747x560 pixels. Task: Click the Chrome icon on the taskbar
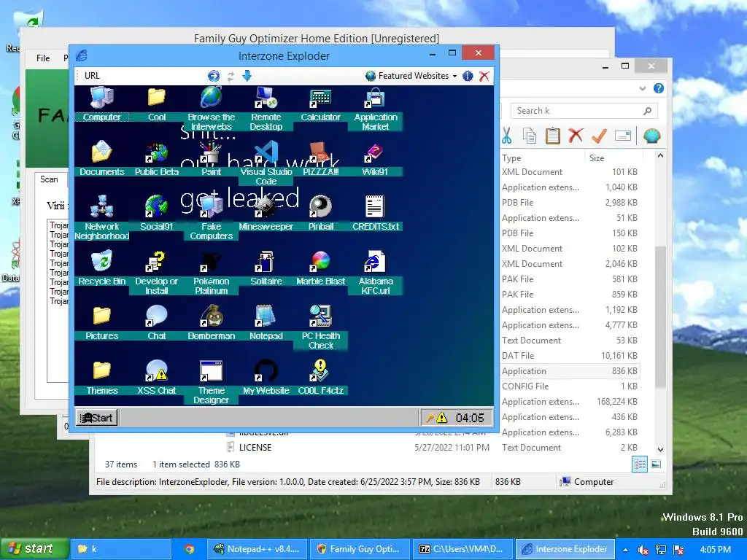pos(190,549)
